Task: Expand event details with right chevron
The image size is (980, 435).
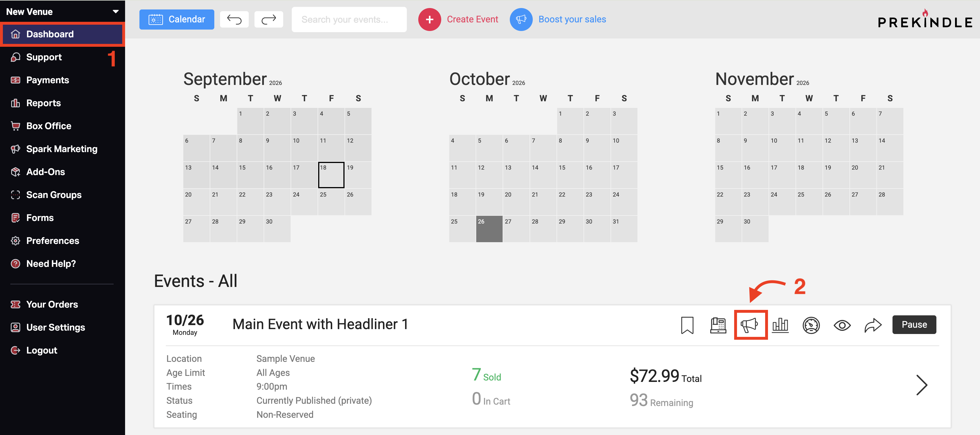Action: (x=921, y=385)
